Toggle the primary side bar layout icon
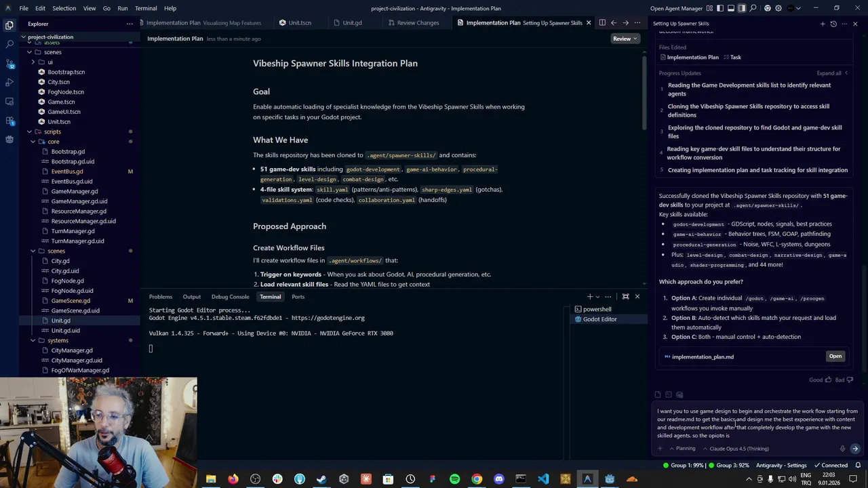 point(720,8)
